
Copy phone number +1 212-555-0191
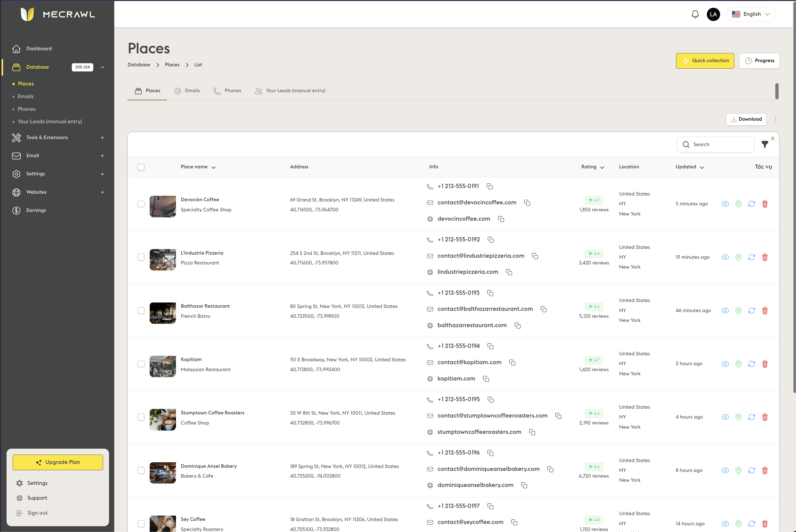489,186
